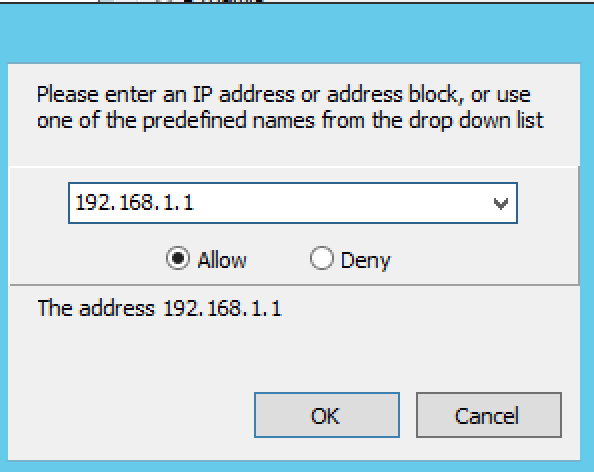Click the blue title area above the dialog

297,33
